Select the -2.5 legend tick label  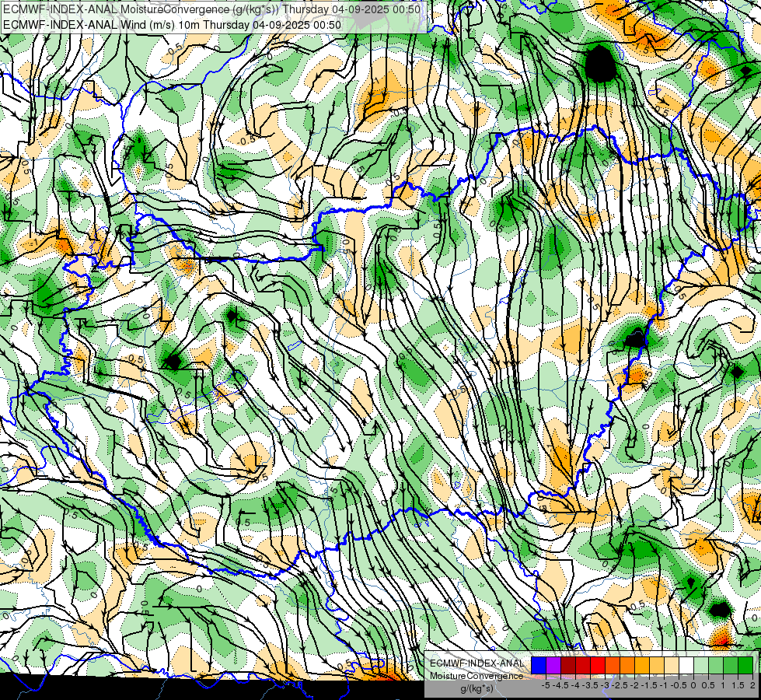pyautogui.click(x=620, y=685)
